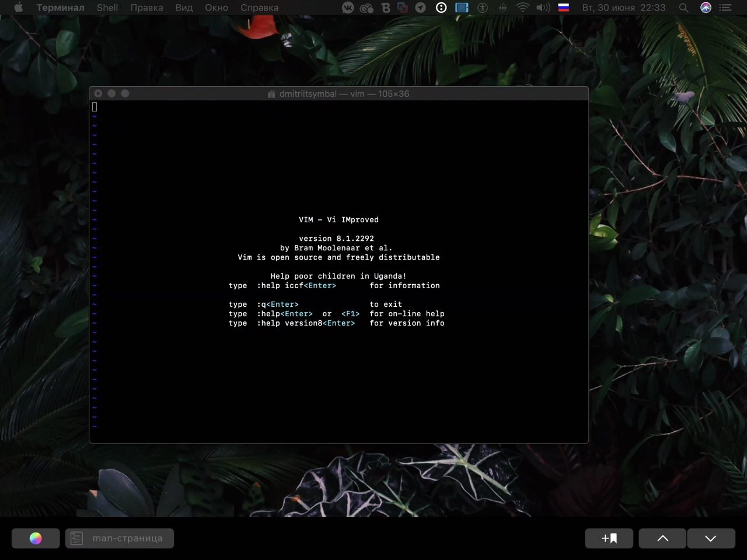Open the Правка menu

(146, 8)
